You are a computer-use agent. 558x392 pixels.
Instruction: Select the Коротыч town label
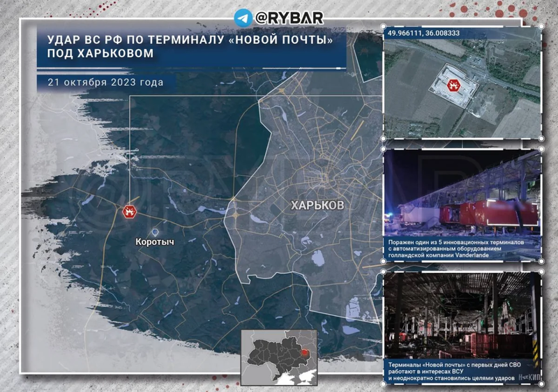click(x=154, y=241)
